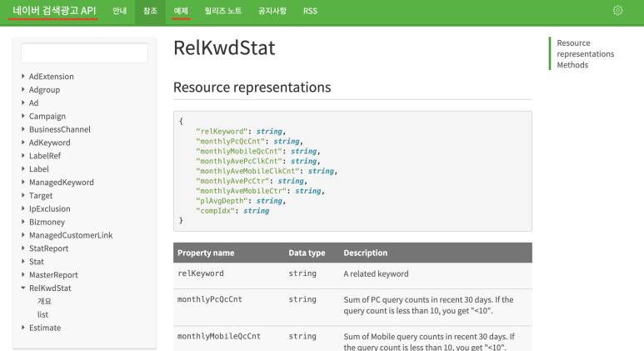
Task: Select 개요 under RelKwdStat
Action: coord(44,301)
